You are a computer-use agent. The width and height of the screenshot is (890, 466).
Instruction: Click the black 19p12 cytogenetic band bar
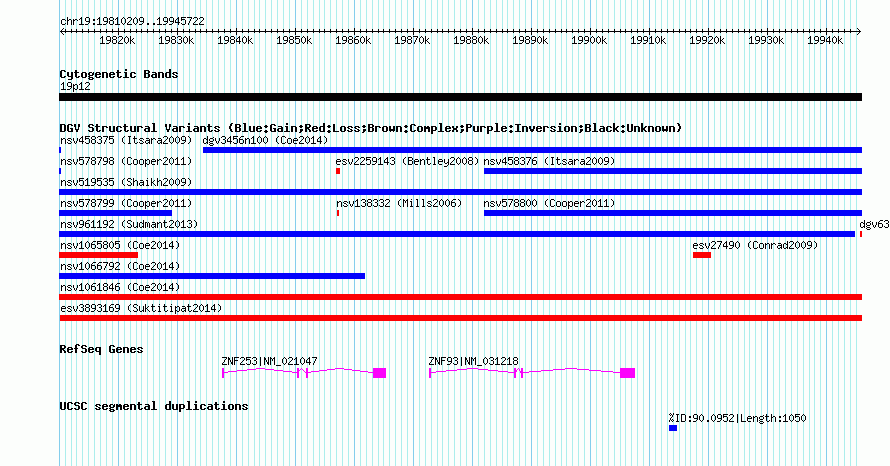[x=460, y=97]
